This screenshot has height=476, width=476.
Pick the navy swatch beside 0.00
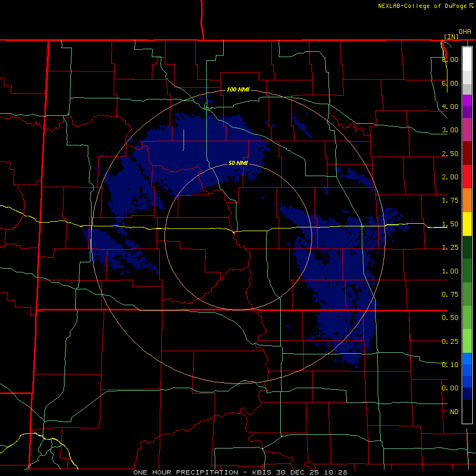tap(467, 394)
